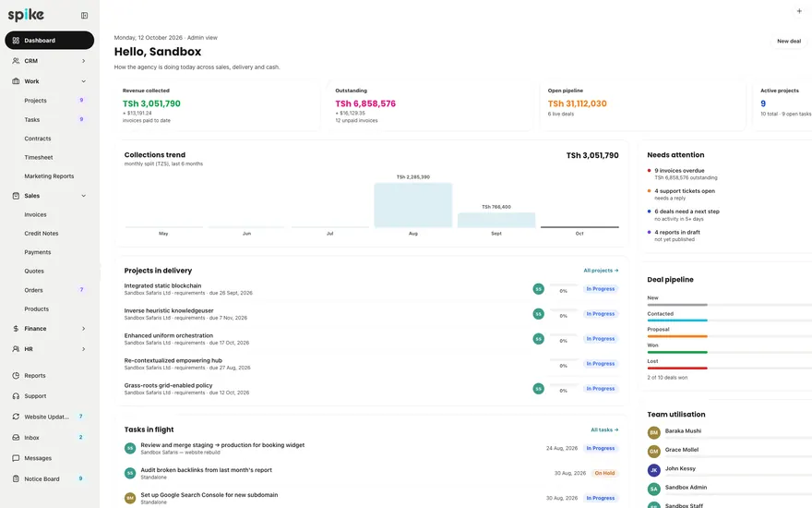Click On Hold status on Audit backlinks task
Screen dimensions: 812x508
(604, 473)
